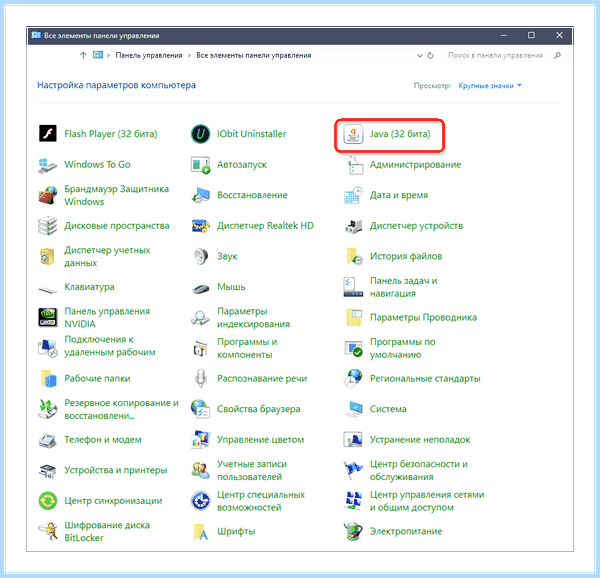The width and height of the screenshot is (600, 578).
Task: Open the Автозапуск icon
Action: (201, 164)
